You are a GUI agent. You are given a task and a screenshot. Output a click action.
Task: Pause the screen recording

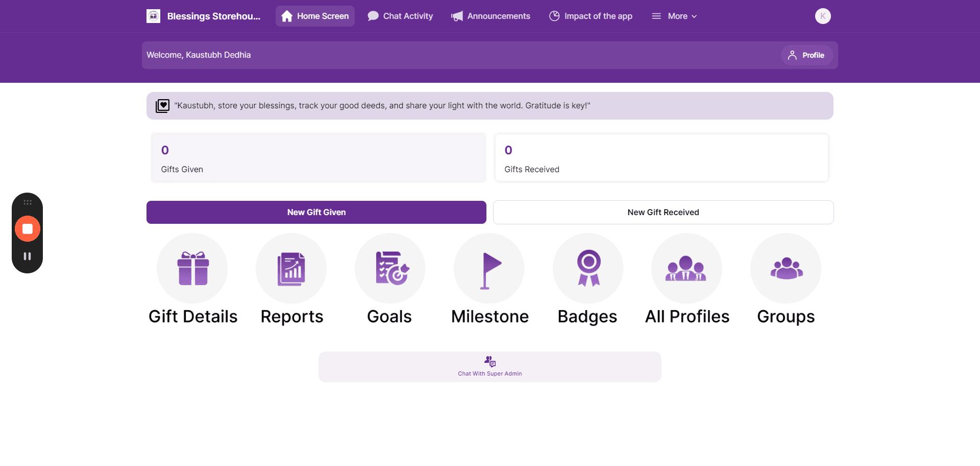click(28, 256)
